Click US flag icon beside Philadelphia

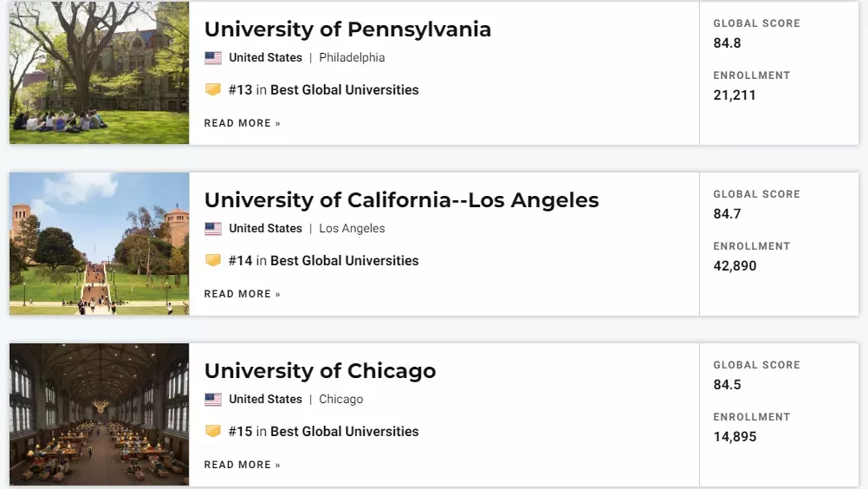[213, 57]
